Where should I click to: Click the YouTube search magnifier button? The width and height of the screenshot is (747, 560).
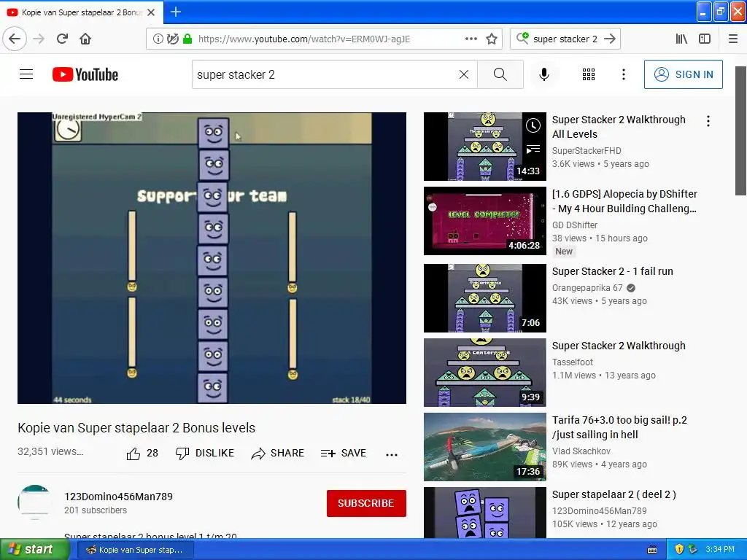click(x=500, y=74)
